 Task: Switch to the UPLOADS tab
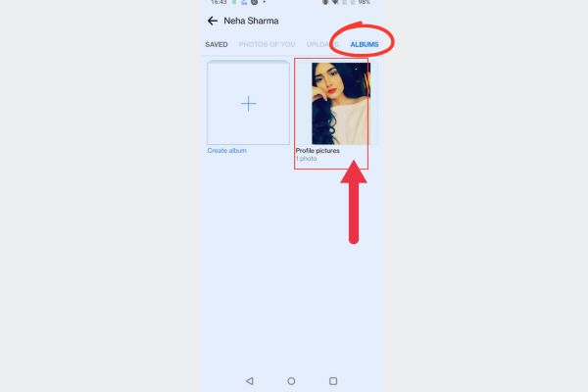(x=322, y=45)
